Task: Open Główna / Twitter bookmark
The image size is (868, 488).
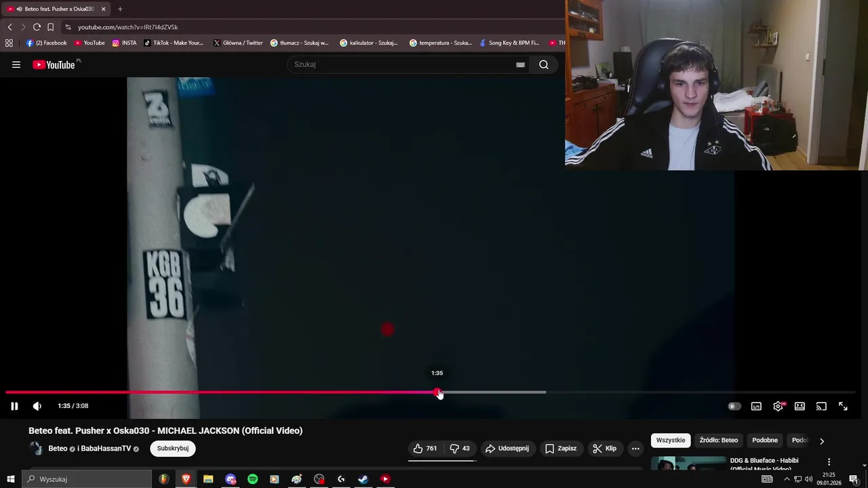Action: click(238, 43)
